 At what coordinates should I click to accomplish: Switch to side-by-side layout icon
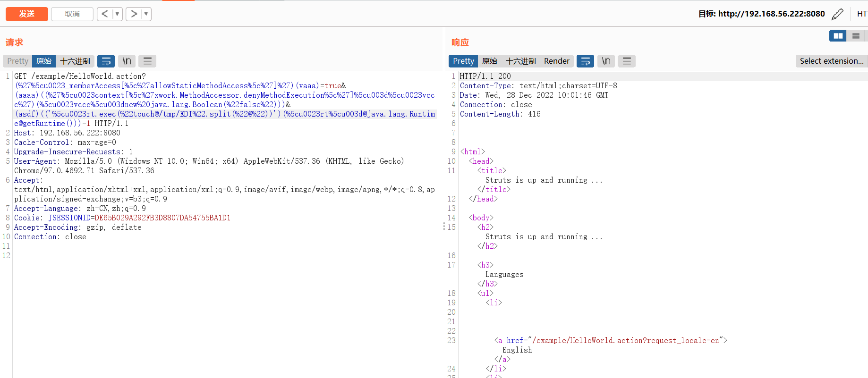coord(838,36)
